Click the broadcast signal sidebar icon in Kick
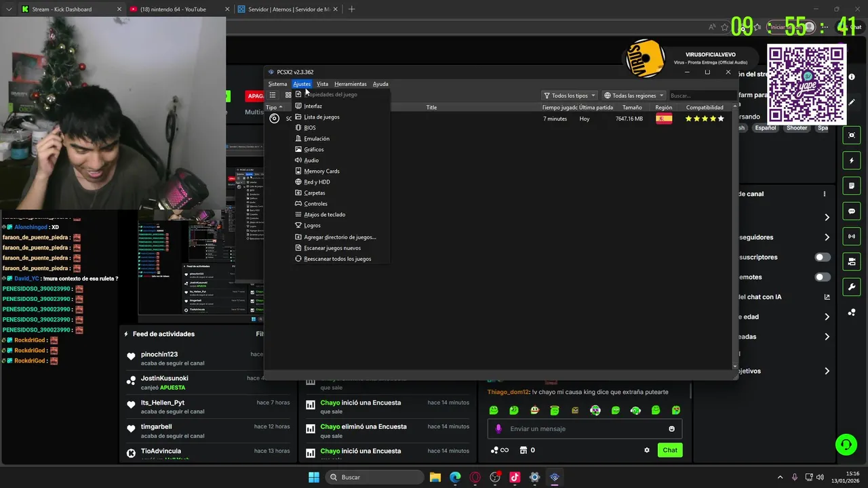This screenshot has width=868, height=488. click(852, 237)
